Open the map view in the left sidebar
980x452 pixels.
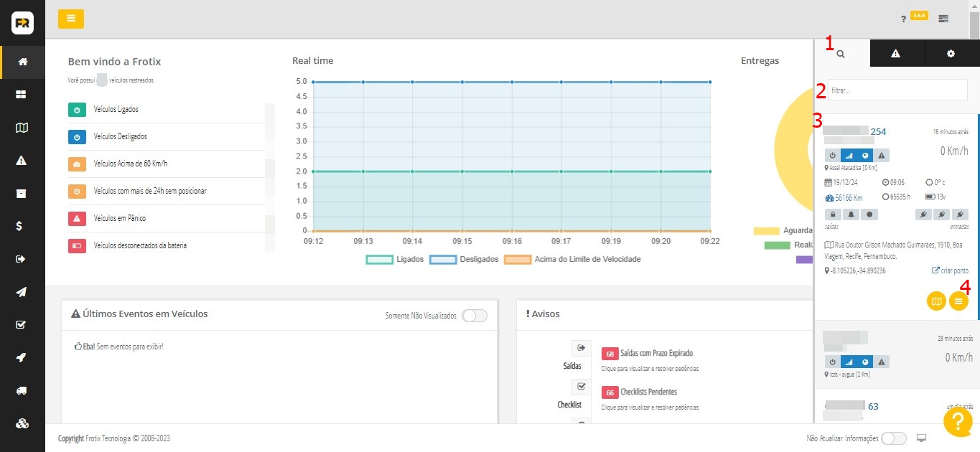coord(22,128)
